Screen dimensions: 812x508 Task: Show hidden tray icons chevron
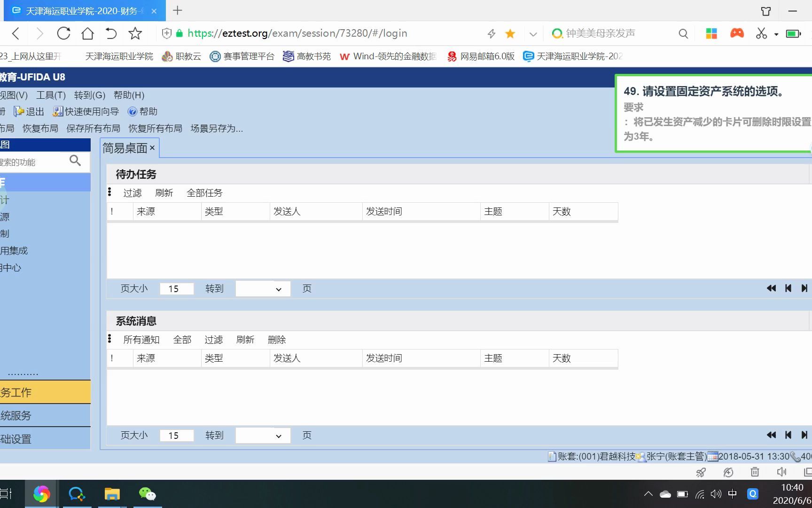click(648, 494)
